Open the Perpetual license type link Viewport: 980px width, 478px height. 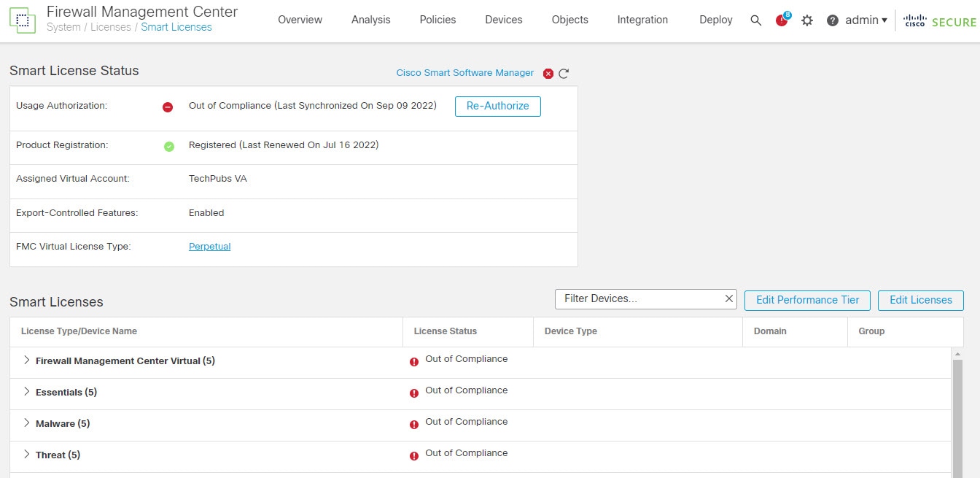pos(210,247)
